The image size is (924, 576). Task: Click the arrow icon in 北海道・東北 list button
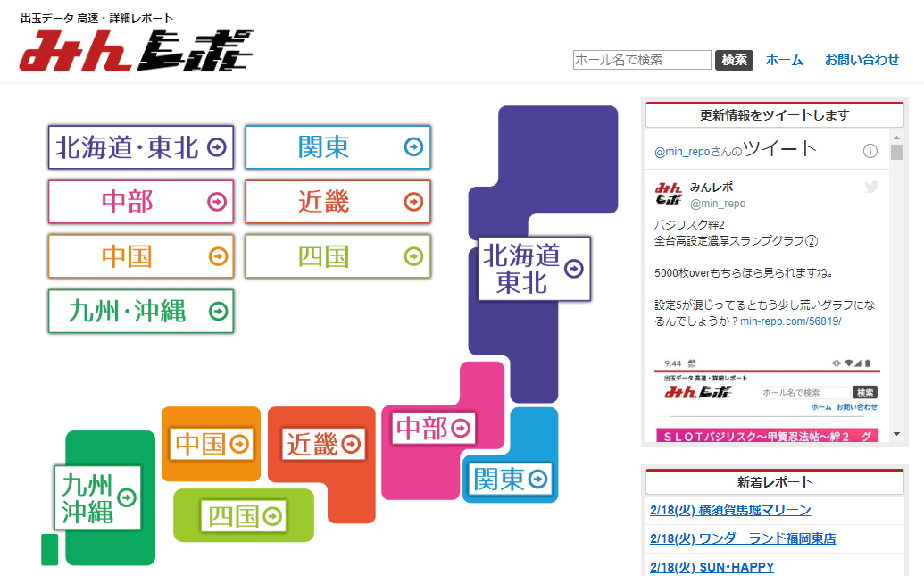pos(217,146)
